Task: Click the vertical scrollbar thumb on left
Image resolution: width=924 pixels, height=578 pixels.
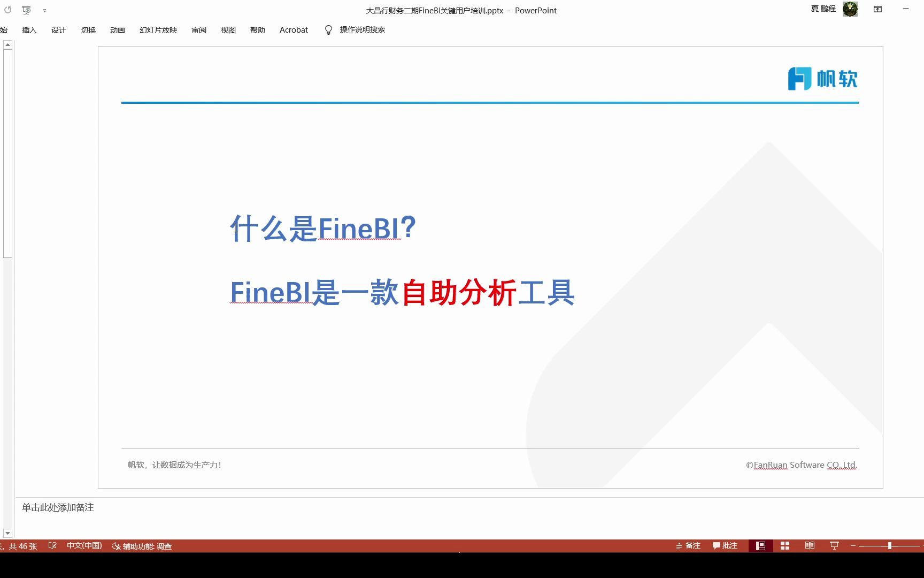Action: tap(7, 154)
